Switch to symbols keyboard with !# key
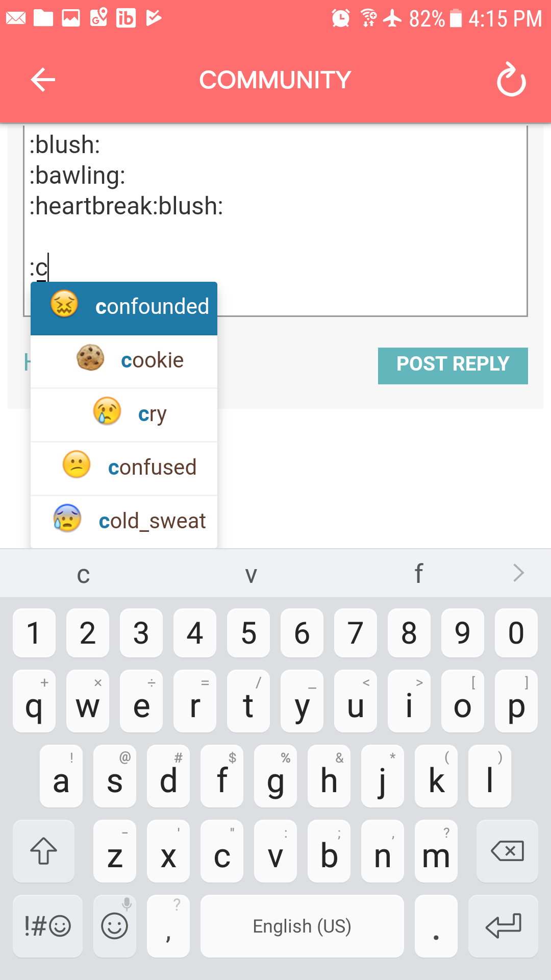This screenshot has height=980, width=551. 47,926
